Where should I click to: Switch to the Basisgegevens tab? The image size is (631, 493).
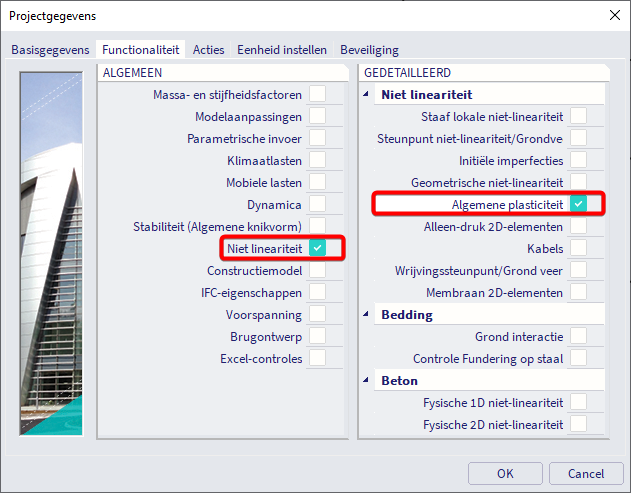pos(50,49)
